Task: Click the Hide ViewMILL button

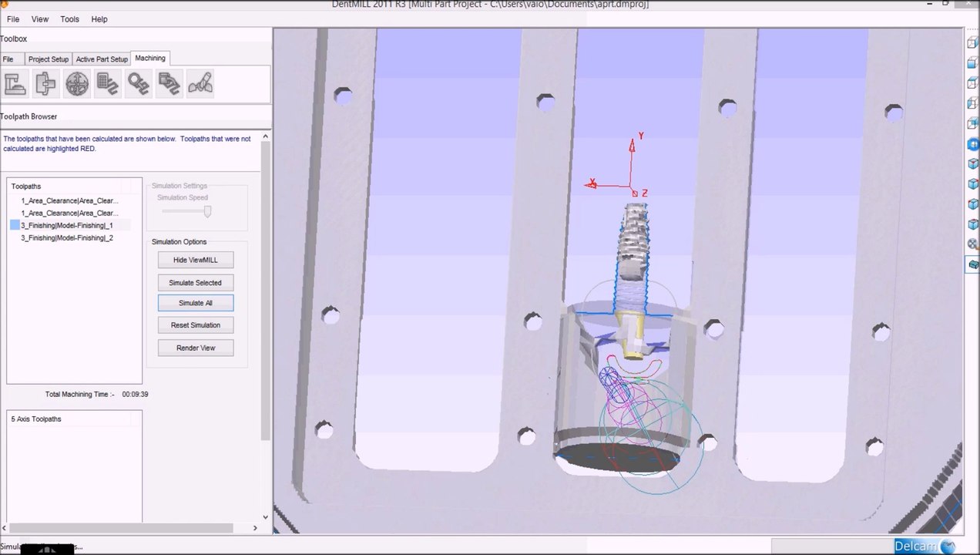Action: click(x=196, y=260)
